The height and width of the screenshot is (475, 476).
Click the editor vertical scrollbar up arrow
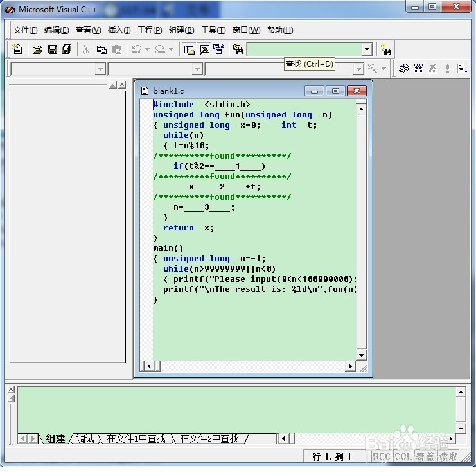click(x=361, y=109)
